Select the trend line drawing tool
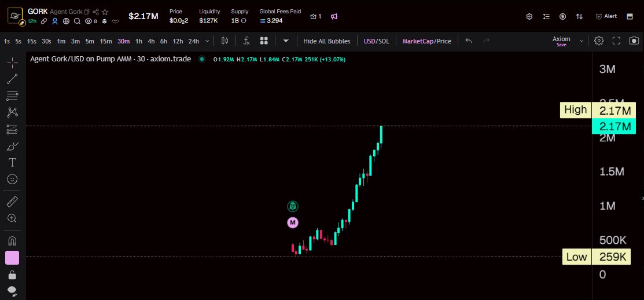 click(12, 79)
